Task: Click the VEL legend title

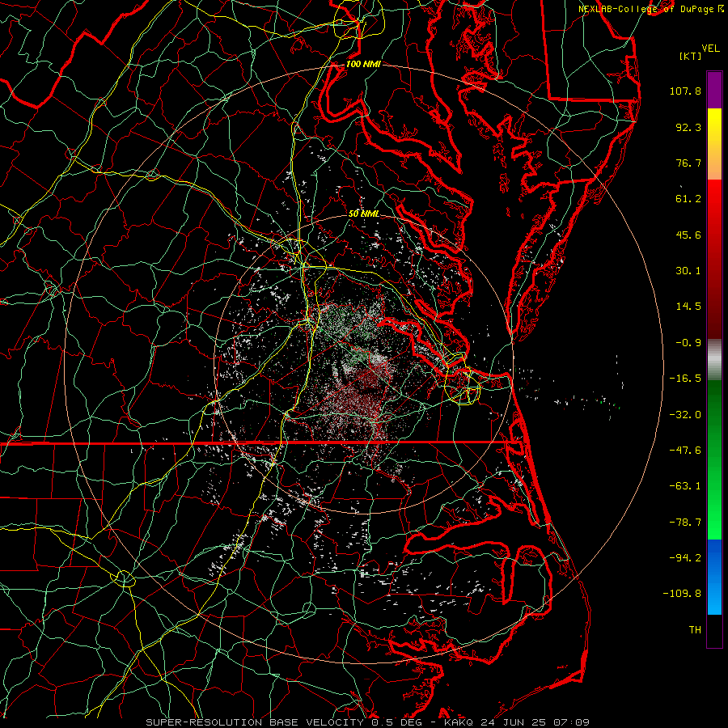Action: (x=710, y=49)
